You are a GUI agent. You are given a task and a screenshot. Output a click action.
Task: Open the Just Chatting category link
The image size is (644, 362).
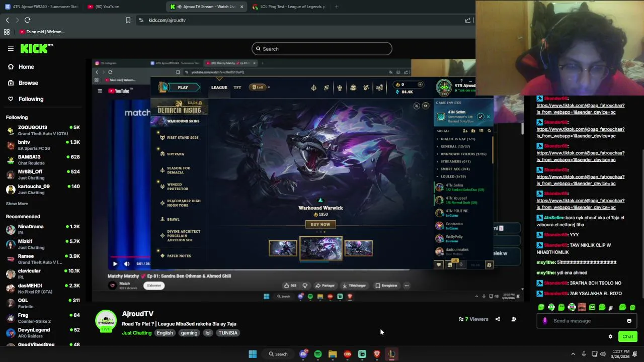click(136, 333)
